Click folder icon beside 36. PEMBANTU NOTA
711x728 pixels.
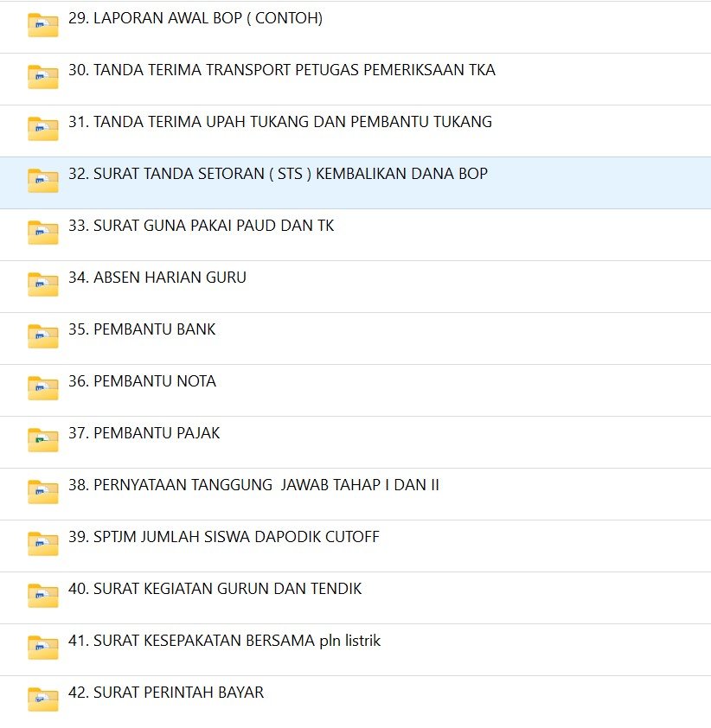[x=42, y=388]
